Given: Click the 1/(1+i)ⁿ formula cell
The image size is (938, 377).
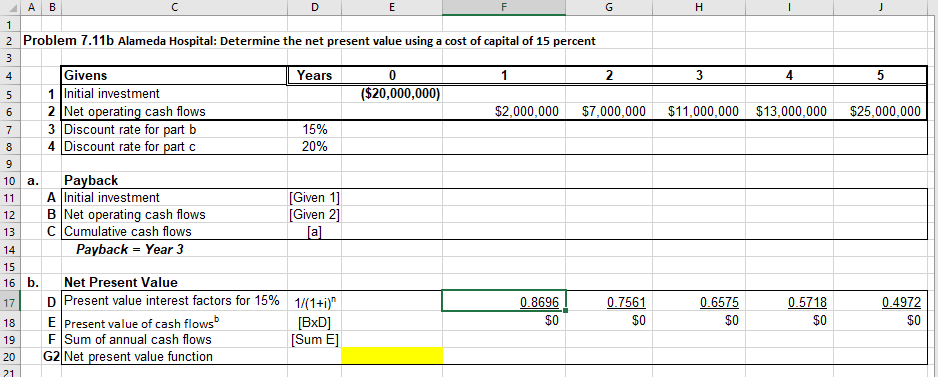Looking at the screenshot, I should pos(314,303).
